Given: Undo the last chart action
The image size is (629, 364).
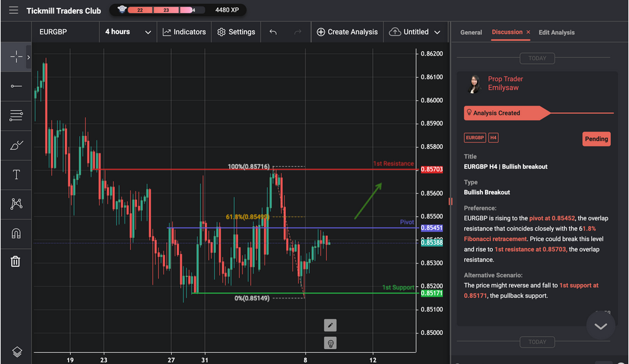Looking at the screenshot, I should click(273, 32).
